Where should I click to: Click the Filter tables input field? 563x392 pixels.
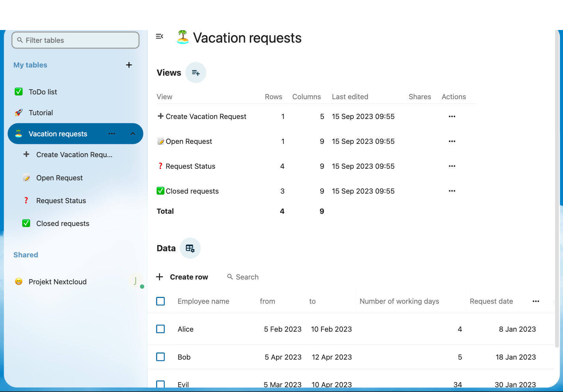pyautogui.click(x=76, y=40)
